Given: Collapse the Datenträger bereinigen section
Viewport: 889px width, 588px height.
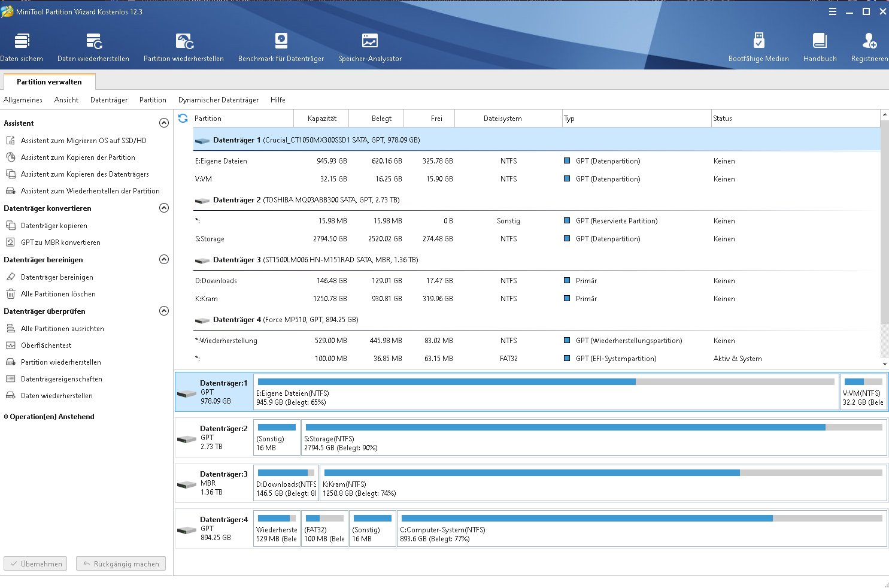Looking at the screenshot, I should click(164, 259).
